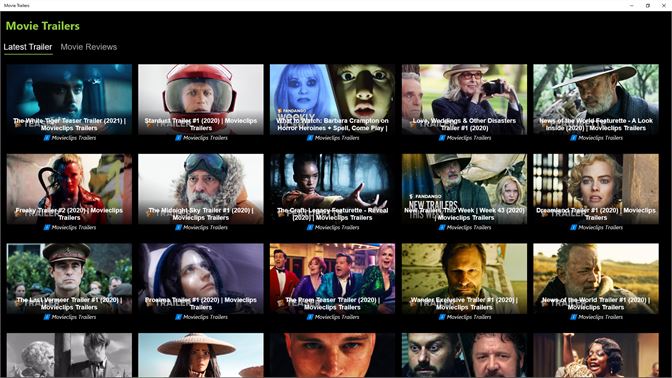Play The Prom Teaser Trailer (2020)
The image size is (672, 378).
[333, 279]
